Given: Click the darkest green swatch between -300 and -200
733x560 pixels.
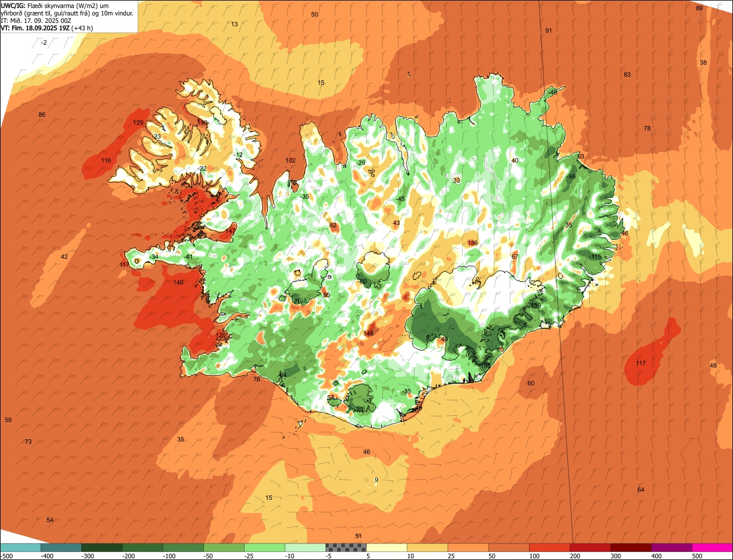Looking at the screenshot, I should pos(102,547).
